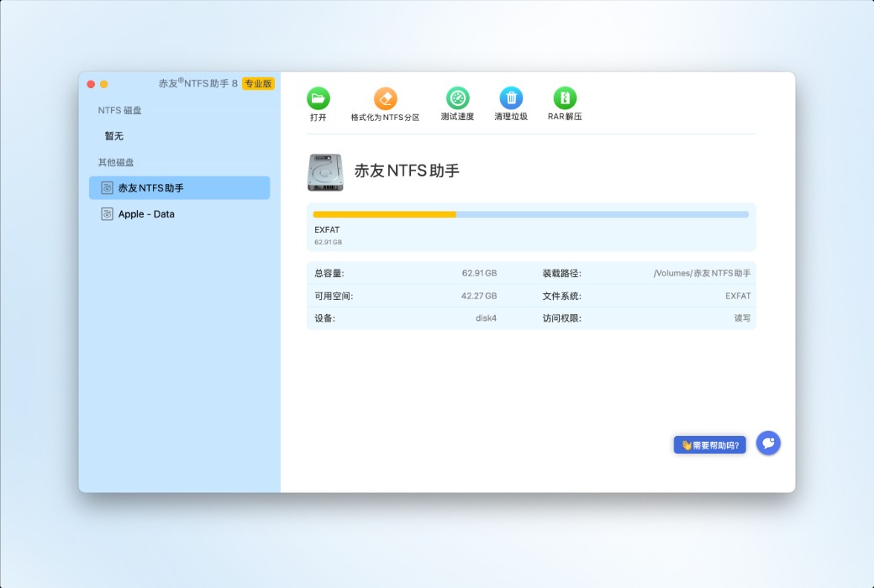Click the 其他磁盘 section header
The image size is (874, 588).
tap(116, 162)
